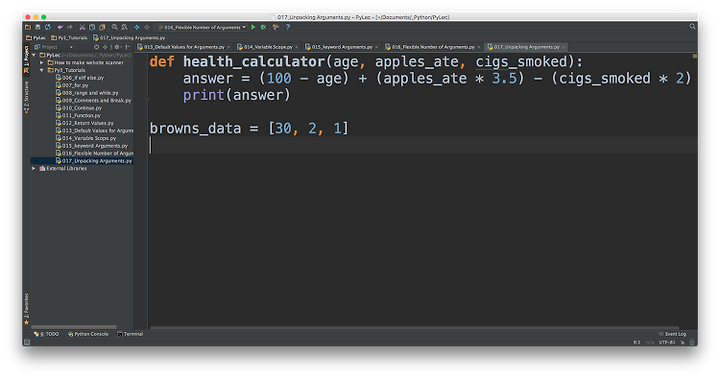Click the Save All toolbar icon
This screenshot has width=720, height=378.
[x=38, y=28]
